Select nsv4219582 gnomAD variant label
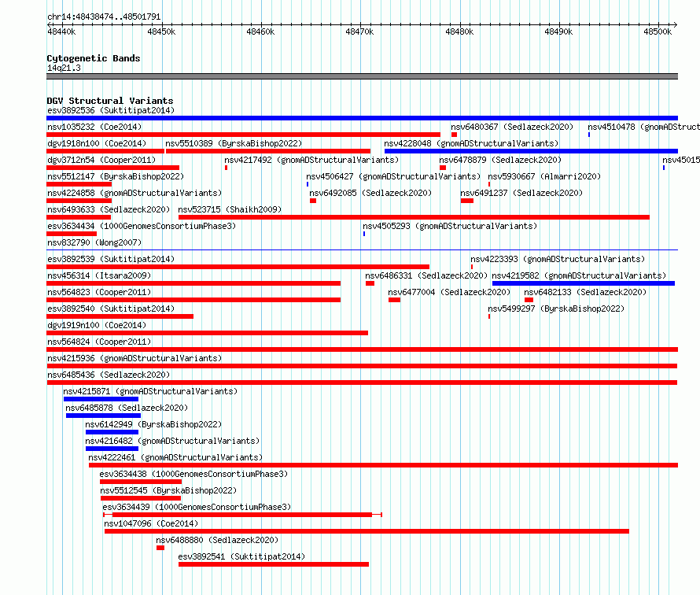The image size is (700, 595). (579, 275)
